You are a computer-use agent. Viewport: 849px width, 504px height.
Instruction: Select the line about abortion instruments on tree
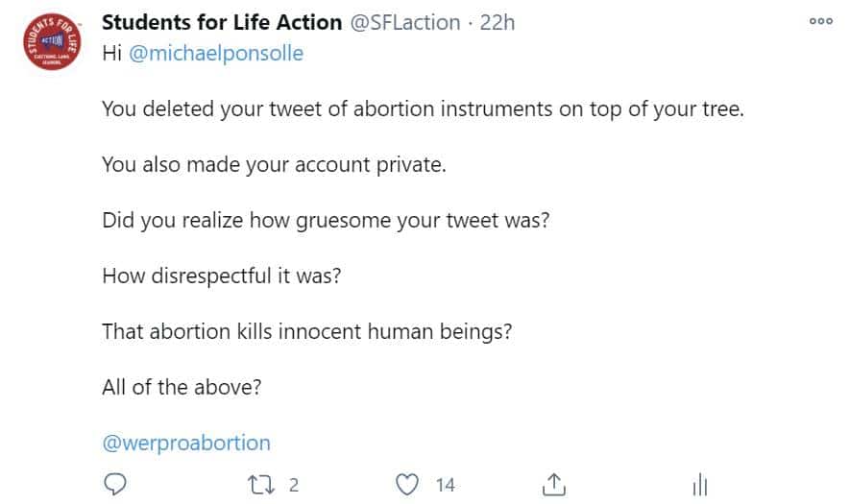423,108
